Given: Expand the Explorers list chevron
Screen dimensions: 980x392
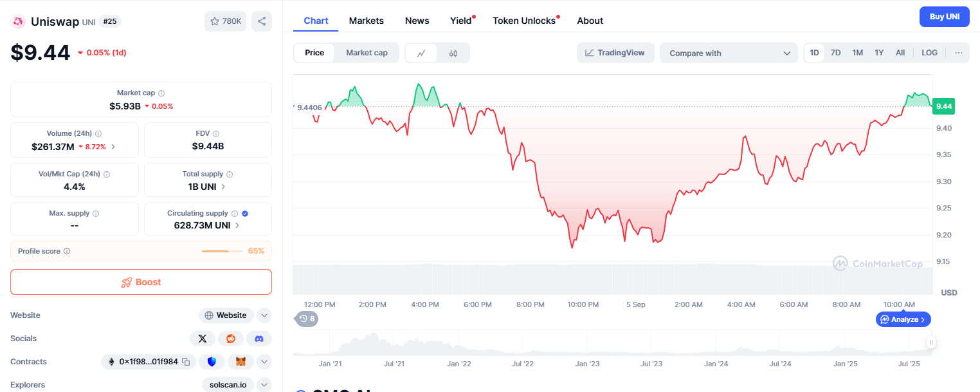Looking at the screenshot, I should tap(264, 385).
